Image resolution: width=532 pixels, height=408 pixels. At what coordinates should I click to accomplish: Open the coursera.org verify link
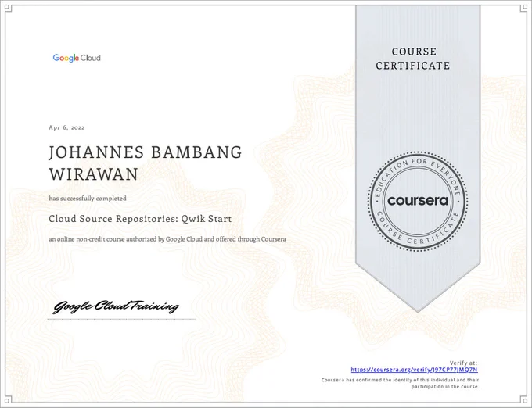pos(415,370)
